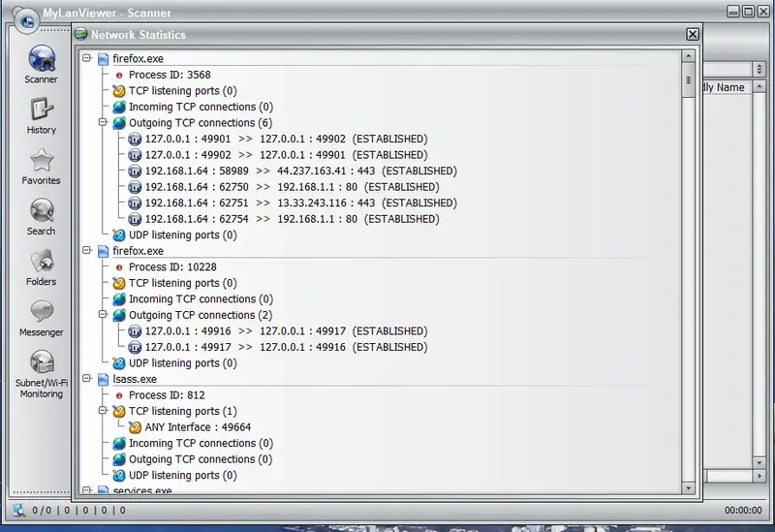Click the IP icon for 192.168.1.64 : 62750 row
The width and height of the screenshot is (775, 532).
point(135,187)
